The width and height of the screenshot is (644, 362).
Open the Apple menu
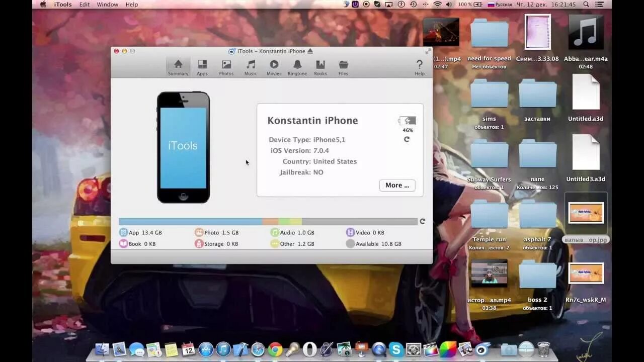coord(43,5)
